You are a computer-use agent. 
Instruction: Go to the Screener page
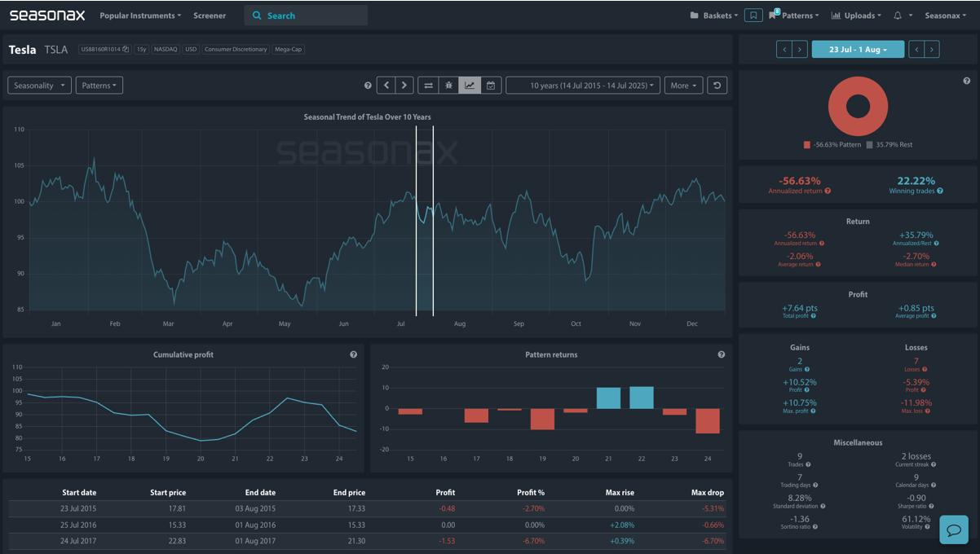pos(210,15)
